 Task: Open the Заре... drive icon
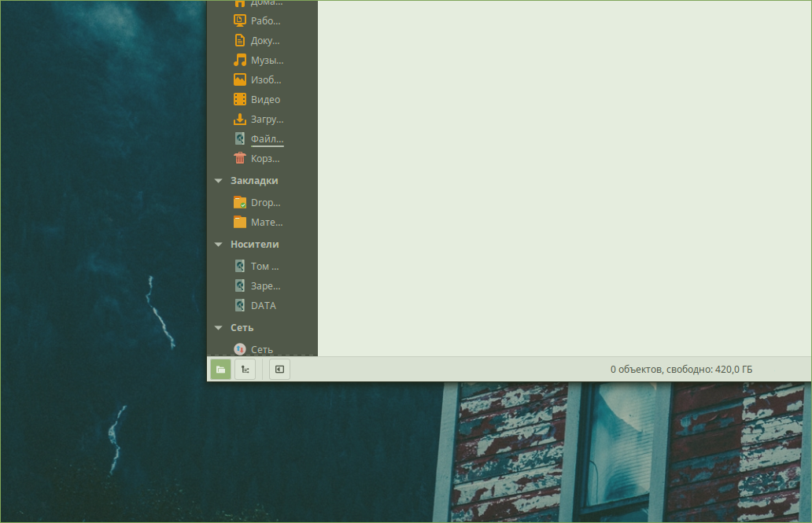pos(240,285)
